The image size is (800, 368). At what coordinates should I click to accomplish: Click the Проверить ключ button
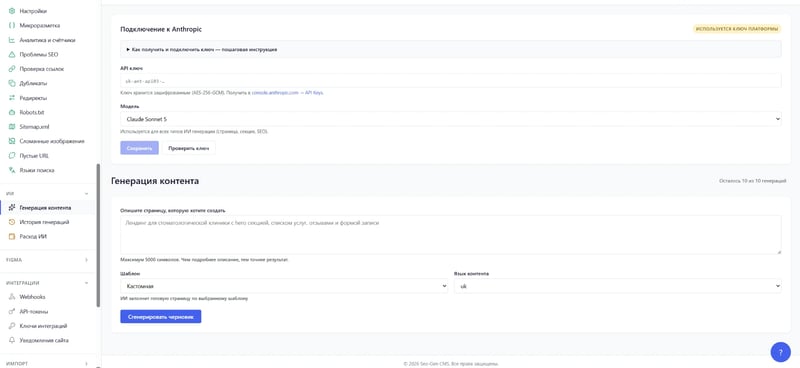pyautogui.click(x=189, y=148)
